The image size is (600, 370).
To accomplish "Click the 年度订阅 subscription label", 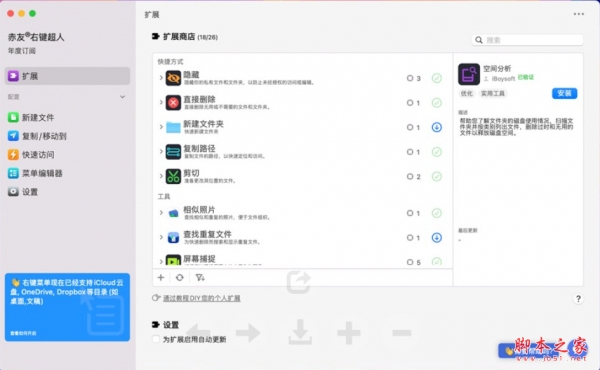I will pyautogui.click(x=22, y=51).
